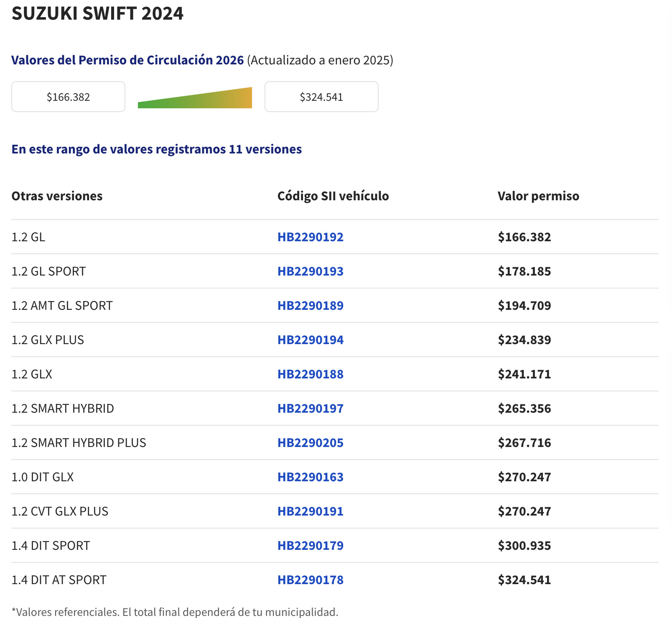The image size is (672, 618).
Task: Click SII code HB2290189
Action: click(x=310, y=306)
